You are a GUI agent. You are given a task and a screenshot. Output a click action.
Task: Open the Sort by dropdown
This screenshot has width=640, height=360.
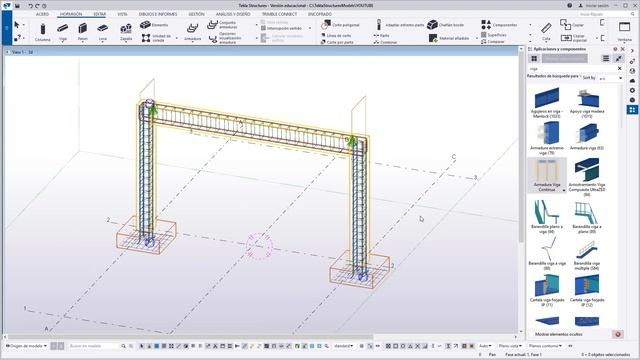[611, 78]
